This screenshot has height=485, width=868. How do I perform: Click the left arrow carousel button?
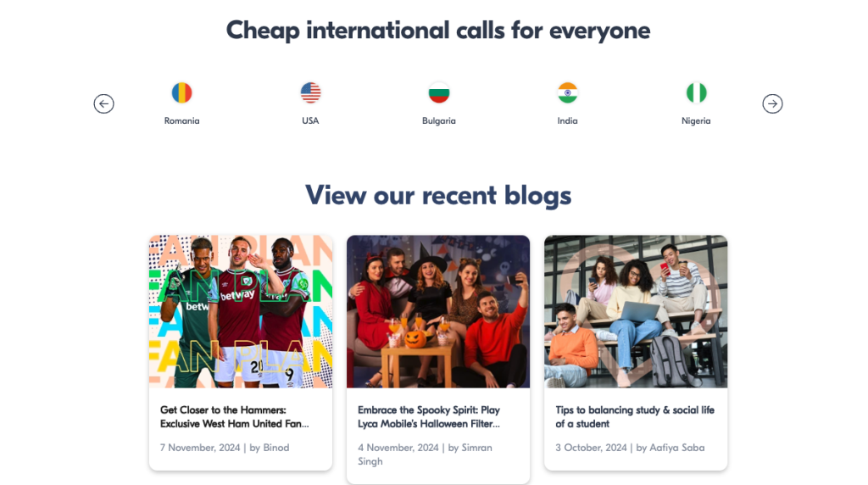pos(103,103)
